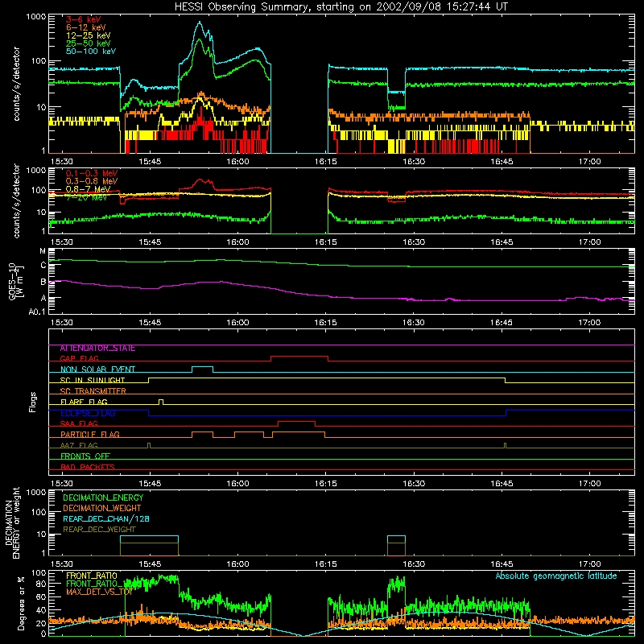644x644 pixels.
Task: Select the B class tick label on GOES plot
Action: [43, 283]
